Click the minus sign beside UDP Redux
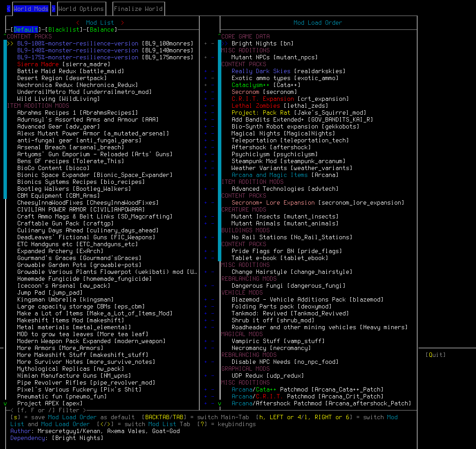The image size is (476, 449). [x=213, y=376]
